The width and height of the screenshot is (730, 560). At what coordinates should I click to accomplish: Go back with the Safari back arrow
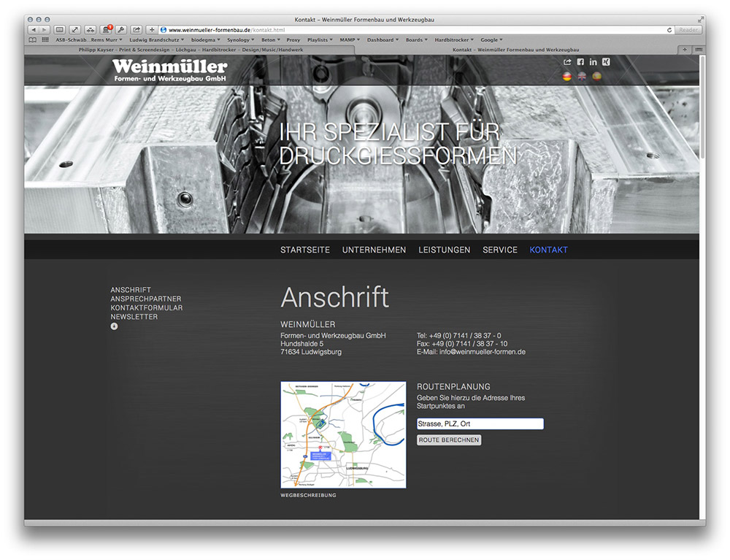34,30
